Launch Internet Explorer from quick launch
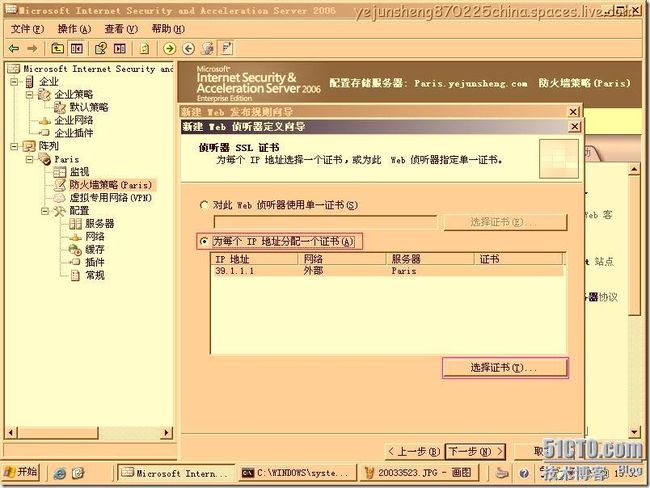650x488 pixels. pos(60,473)
